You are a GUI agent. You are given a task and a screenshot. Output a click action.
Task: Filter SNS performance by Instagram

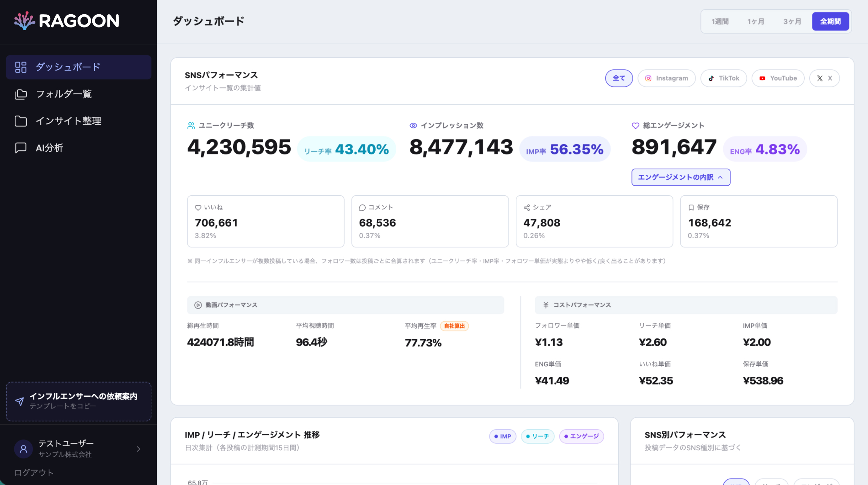tap(666, 78)
